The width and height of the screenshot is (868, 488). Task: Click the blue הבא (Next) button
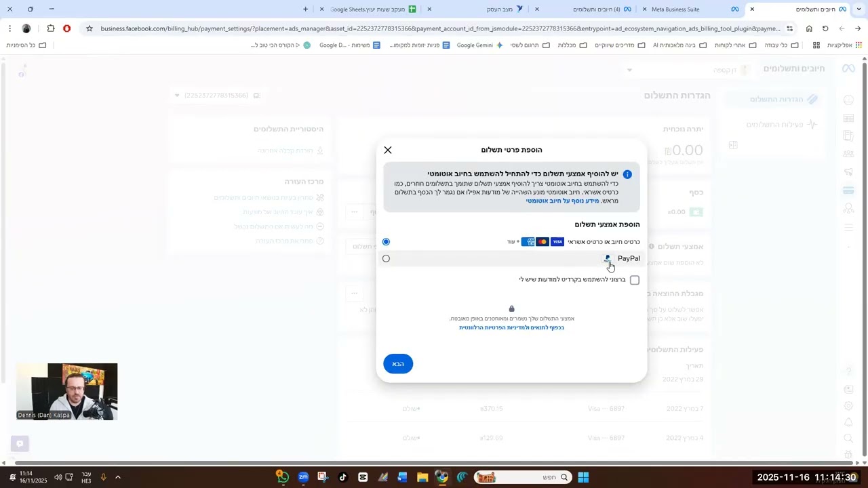click(x=398, y=364)
